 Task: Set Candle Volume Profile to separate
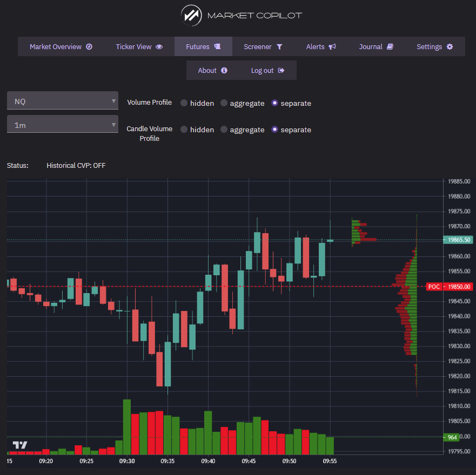click(x=274, y=129)
